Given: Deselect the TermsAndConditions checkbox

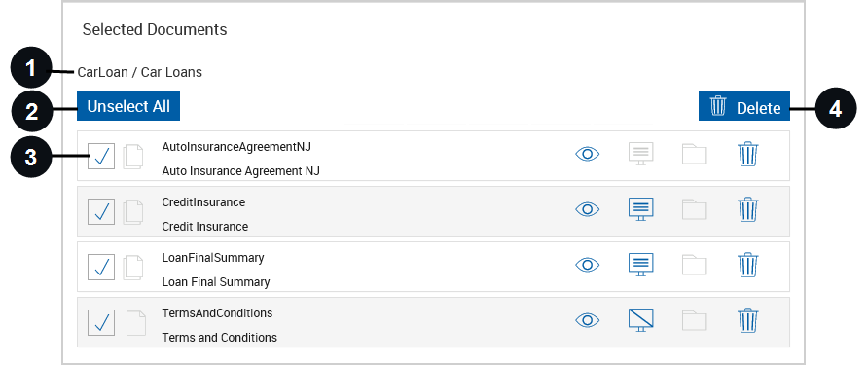Looking at the screenshot, I should coord(101,322).
